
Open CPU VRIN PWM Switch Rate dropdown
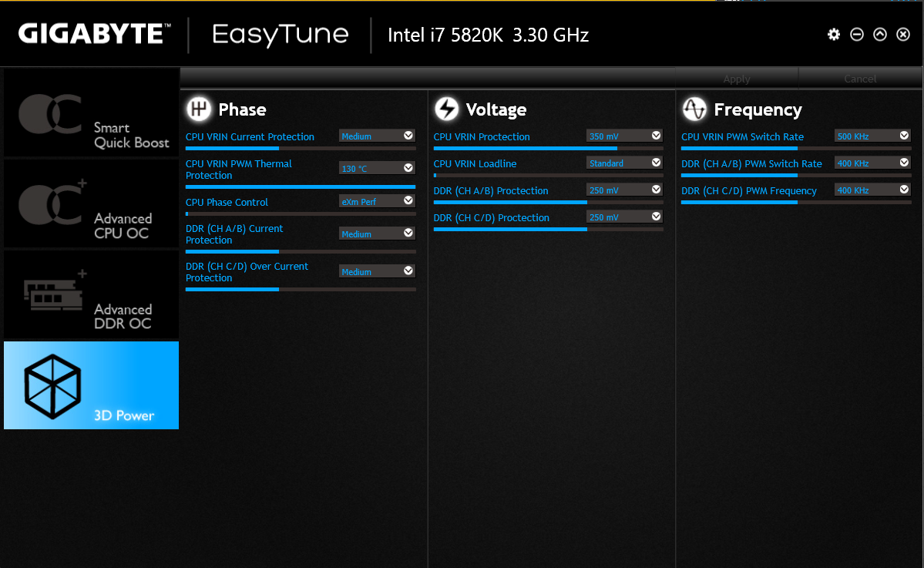872,136
